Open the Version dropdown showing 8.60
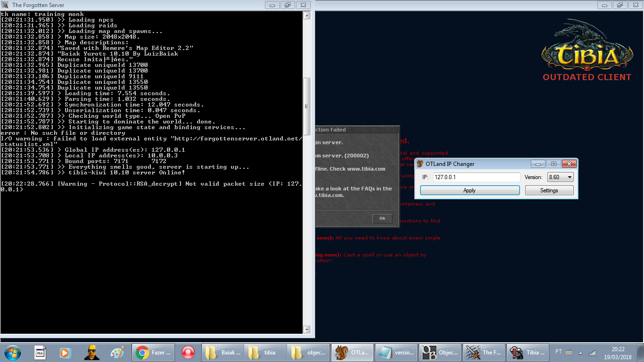Screen dimensions: 644x362 (560, 177)
